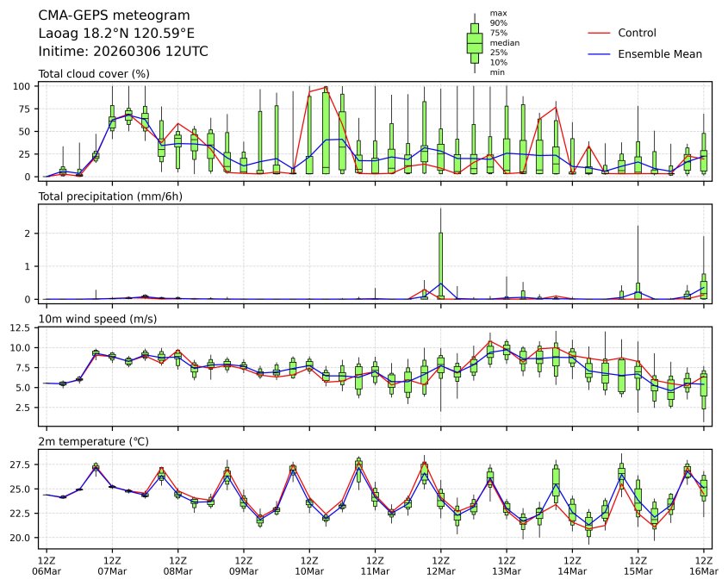Click the 27.5 tick on temperature axis
Screen dimensions: 728x586
[22, 465]
